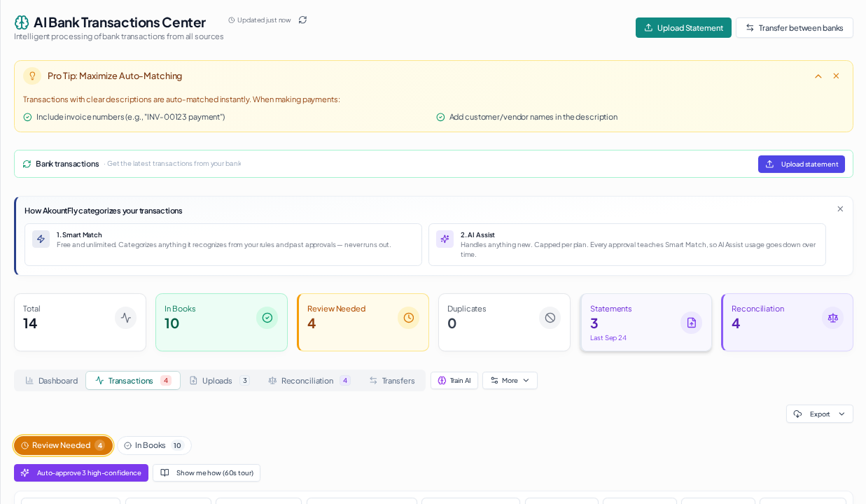Click the In Books checkmark icon
Viewport: 866px width, 504px height.
[267, 318]
